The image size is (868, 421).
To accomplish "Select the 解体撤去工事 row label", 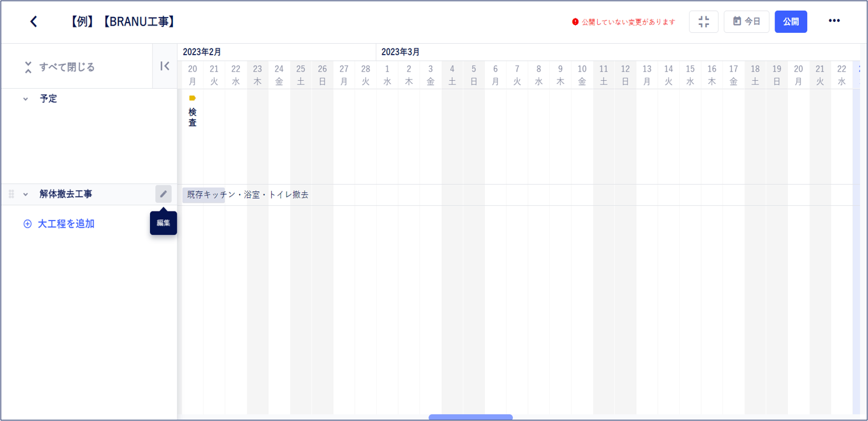I will (66, 194).
